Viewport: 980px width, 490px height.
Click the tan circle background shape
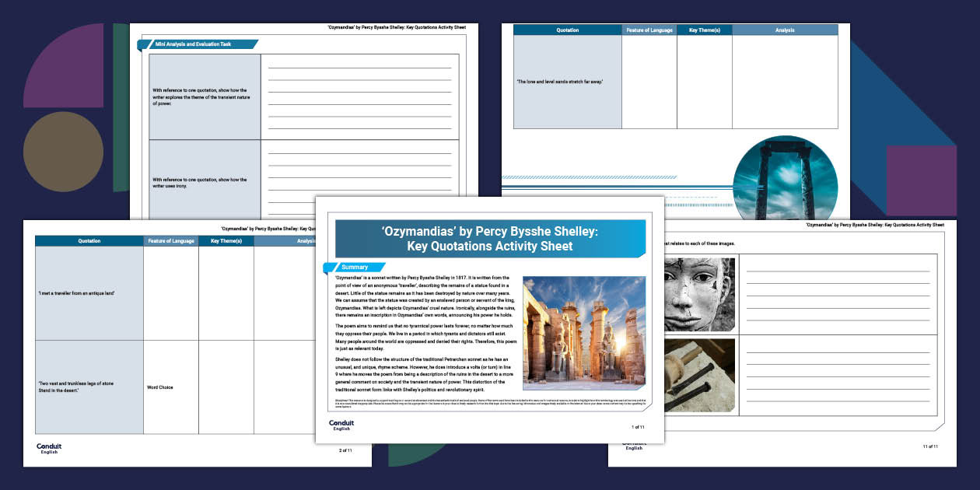tap(63, 152)
